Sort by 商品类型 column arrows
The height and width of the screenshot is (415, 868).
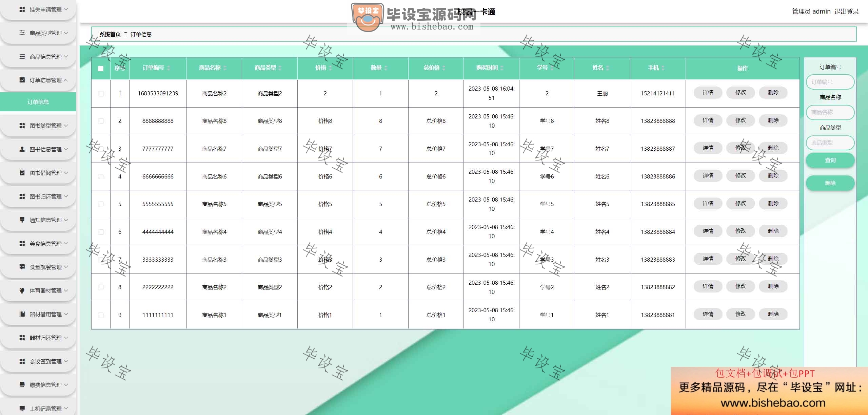click(x=280, y=68)
